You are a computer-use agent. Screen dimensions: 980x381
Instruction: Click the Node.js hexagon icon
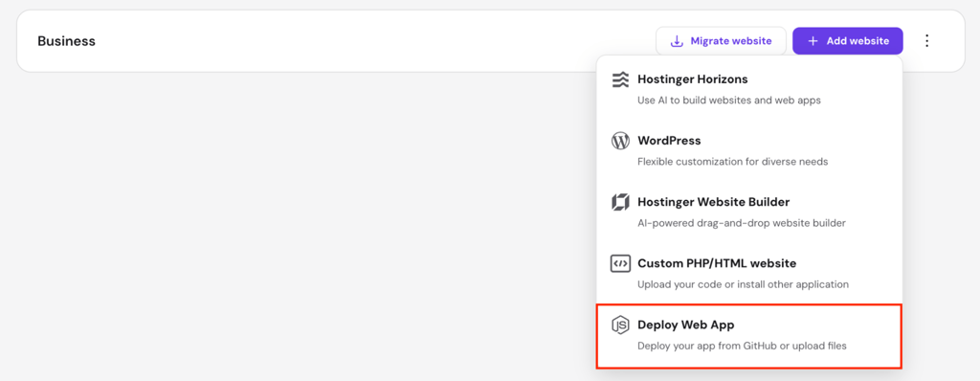point(619,325)
